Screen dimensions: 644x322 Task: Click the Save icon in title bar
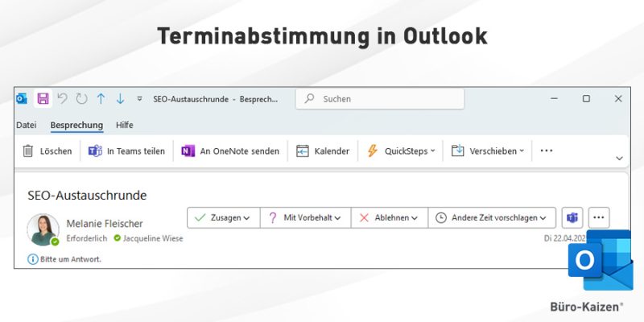[x=43, y=98]
